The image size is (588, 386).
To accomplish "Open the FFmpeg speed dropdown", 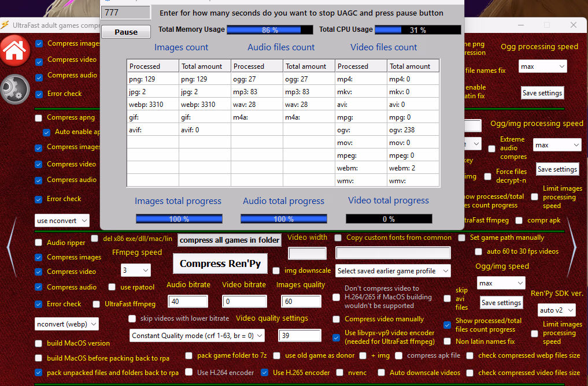I will click(x=135, y=270).
